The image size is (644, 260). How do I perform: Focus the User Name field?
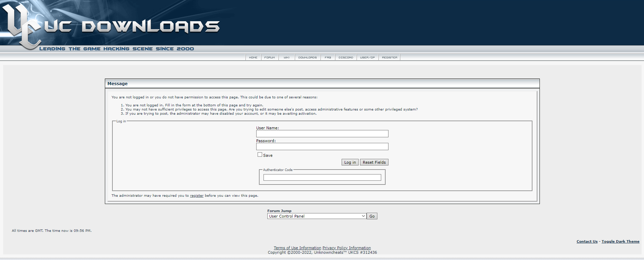322,134
